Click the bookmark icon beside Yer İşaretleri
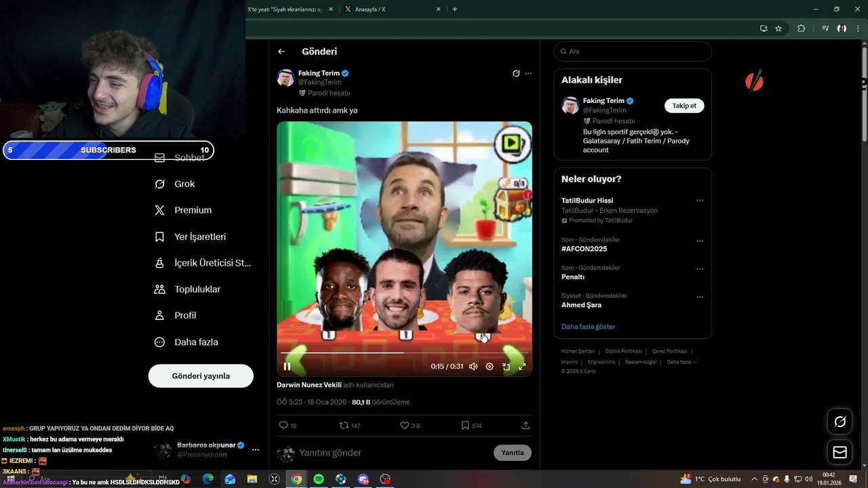Screen dimensions: 868x488 click(160, 237)
